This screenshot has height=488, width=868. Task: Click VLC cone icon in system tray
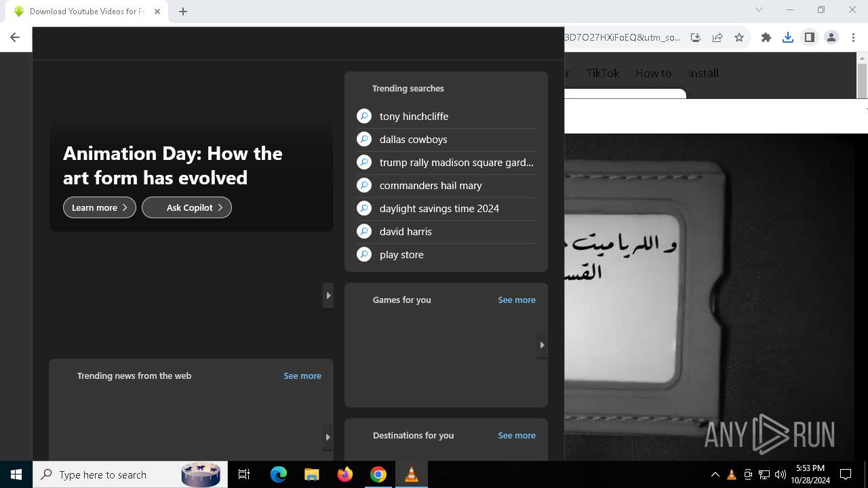coord(732,474)
